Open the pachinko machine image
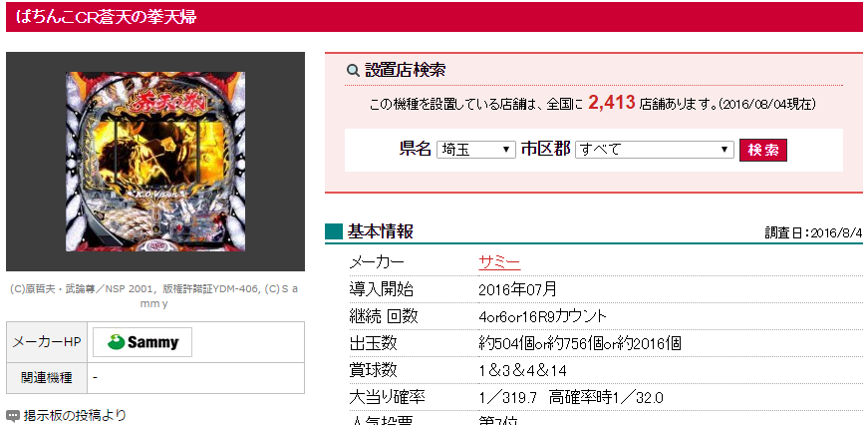The width and height of the screenshot is (868, 425). (155, 162)
